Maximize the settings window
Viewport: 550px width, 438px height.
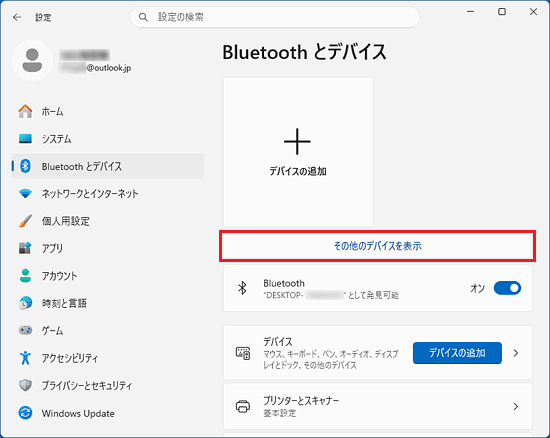502,12
